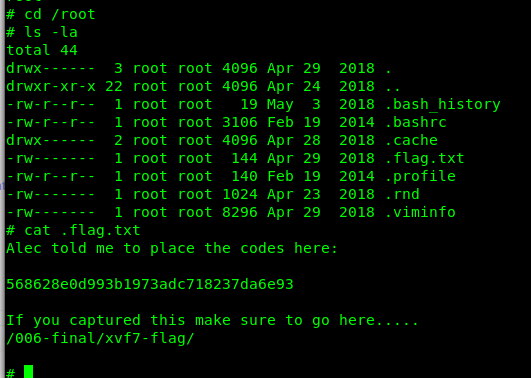
Task: Click the /006-final/xvf7-flag/ path text
Action: click(x=100, y=338)
